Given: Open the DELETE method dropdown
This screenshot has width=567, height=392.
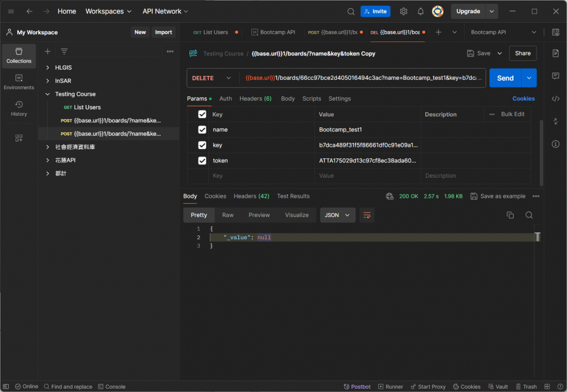Looking at the screenshot, I should click(212, 78).
